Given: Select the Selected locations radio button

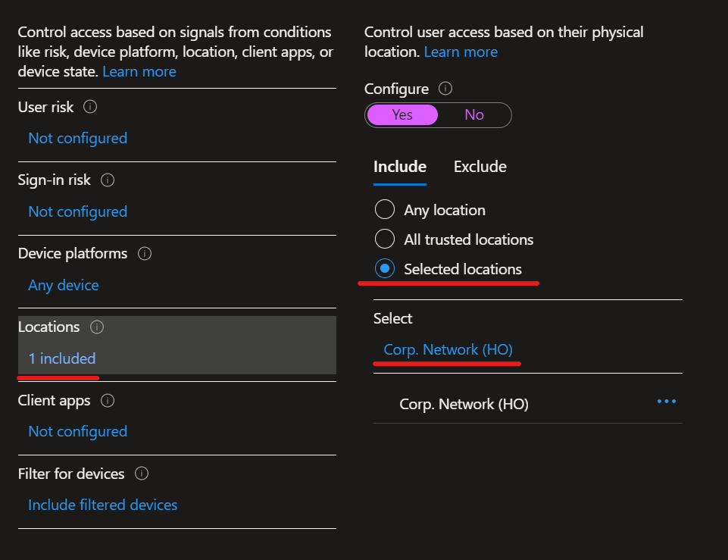Looking at the screenshot, I should pos(385,269).
